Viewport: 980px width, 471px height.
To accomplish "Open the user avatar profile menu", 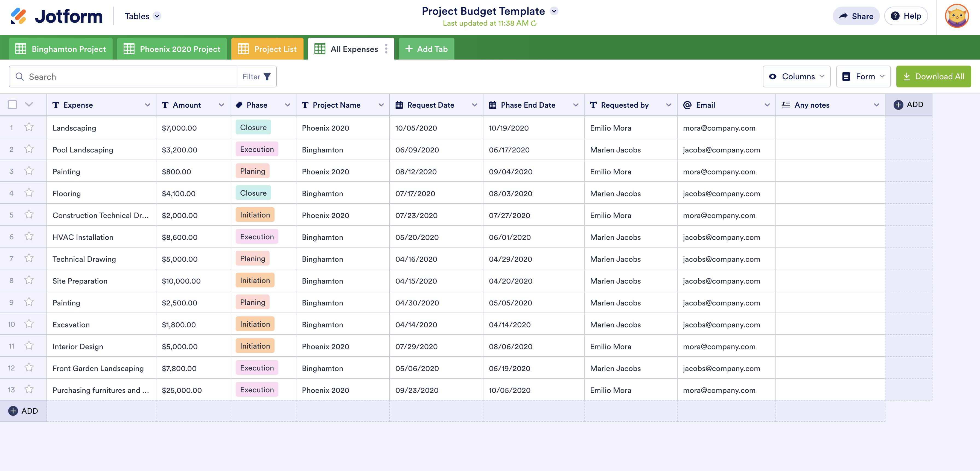I will (x=956, y=16).
